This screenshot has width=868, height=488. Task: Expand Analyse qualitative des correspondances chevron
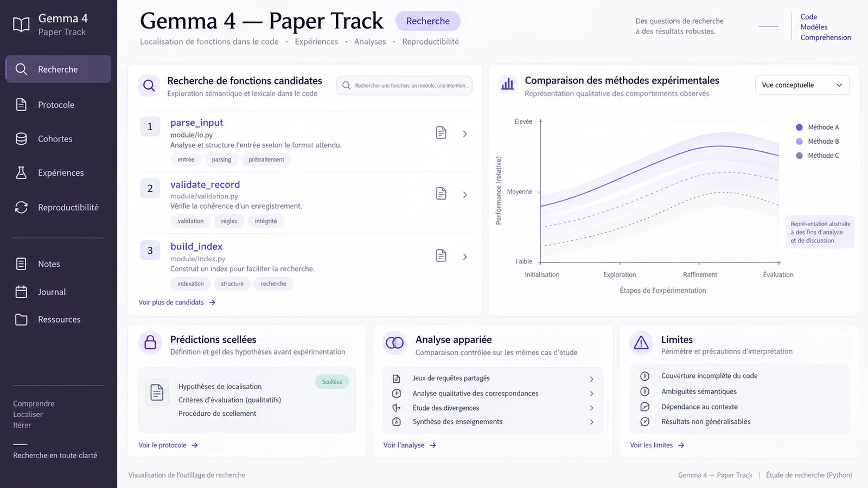[x=591, y=394]
